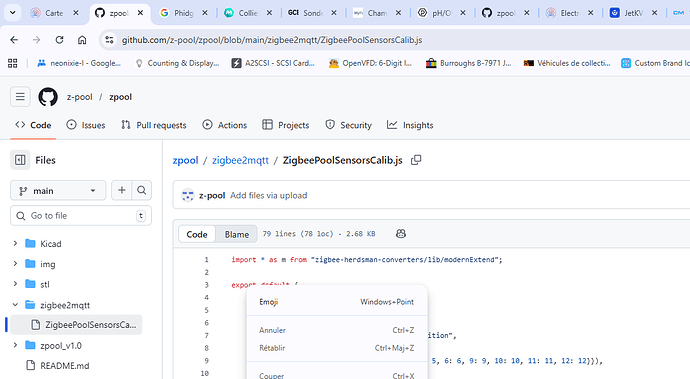
Task: Select the Code repository tab
Action: point(33,125)
